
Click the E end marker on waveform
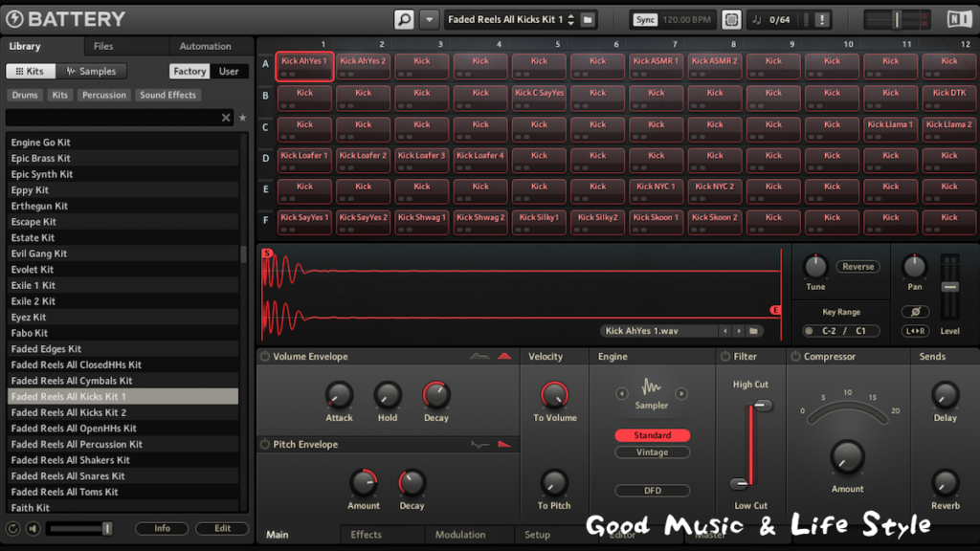coord(775,310)
